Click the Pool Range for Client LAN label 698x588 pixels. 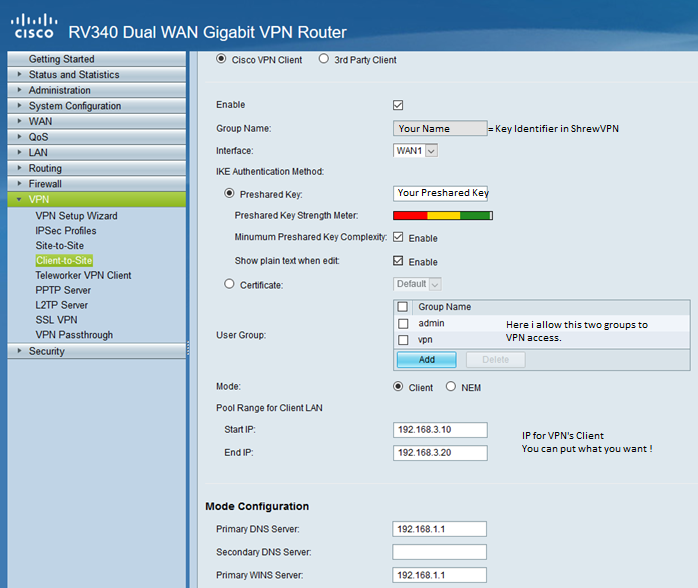(x=269, y=408)
